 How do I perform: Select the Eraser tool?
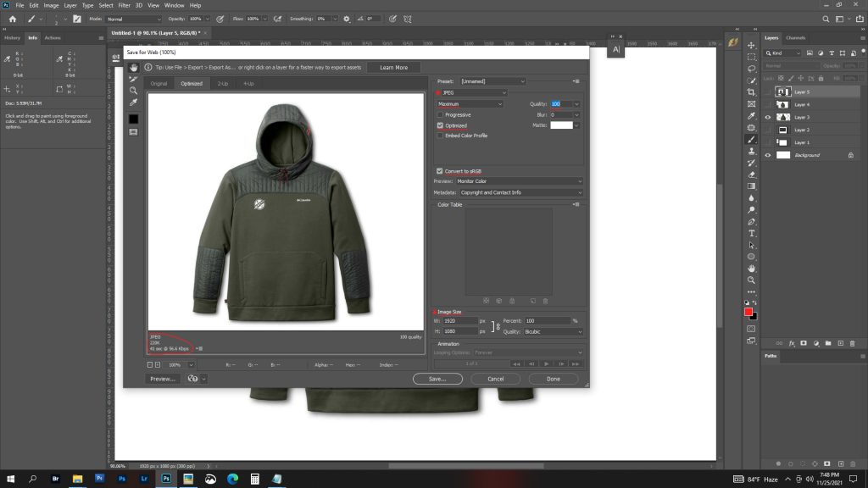click(751, 175)
